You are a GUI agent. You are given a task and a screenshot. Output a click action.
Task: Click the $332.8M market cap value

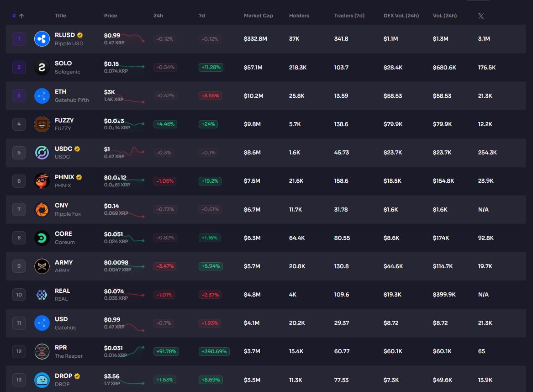[x=255, y=39]
